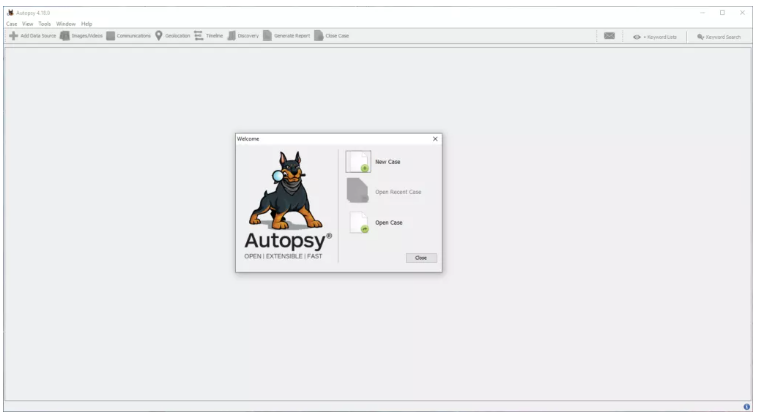
Task: Click the Open Case label
Action: [x=389, y=222]
